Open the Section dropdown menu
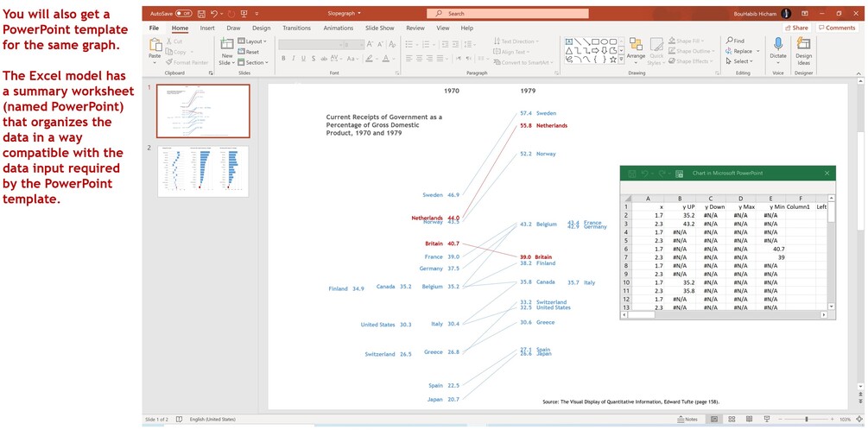This screenshot has width=868, height=430. coord(253,62)
